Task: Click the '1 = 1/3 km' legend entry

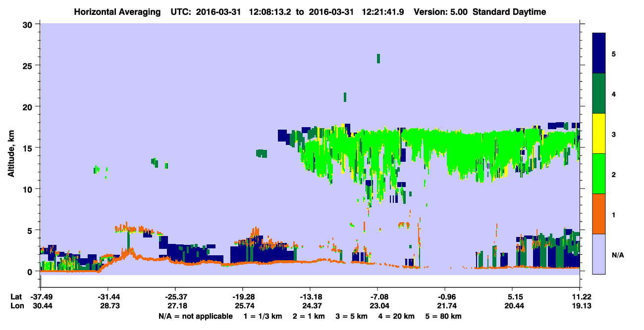Action: 262,316
